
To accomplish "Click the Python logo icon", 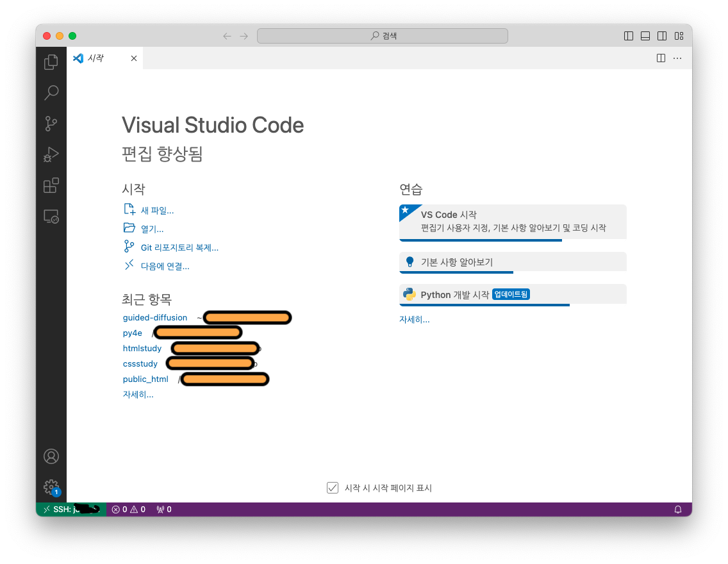I will pyautogui.click(x=409, y=294).
